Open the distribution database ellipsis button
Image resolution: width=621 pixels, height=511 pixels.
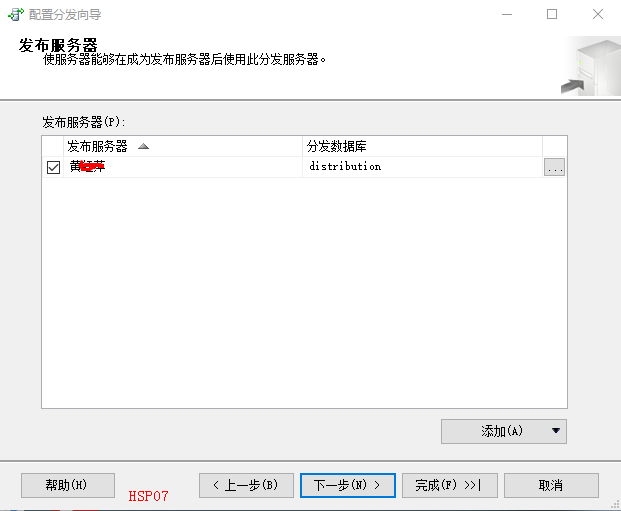coord(554,167)
